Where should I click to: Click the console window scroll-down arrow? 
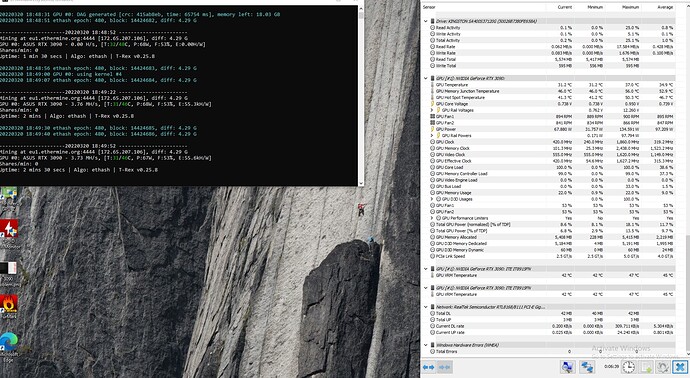click(361, 183)
